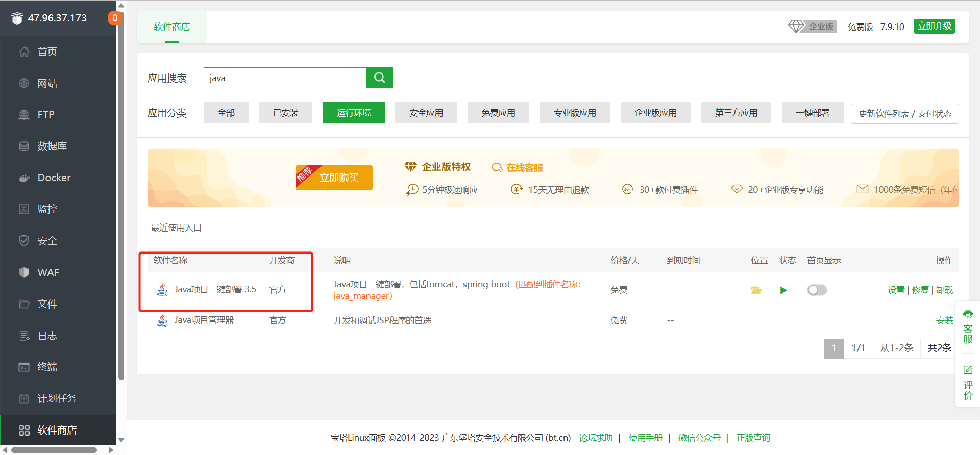Open the 论坛求助 footer link
Image resolution: width=980 pixels, height=455 pixels.
(x=595, y=438)
